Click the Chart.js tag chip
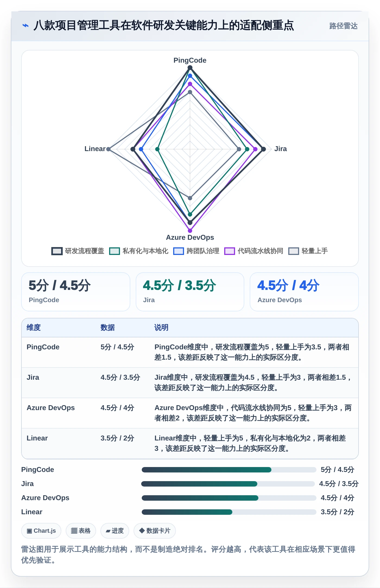The height and width of the screenshot is (588, 380). click(x=41, y=531)
